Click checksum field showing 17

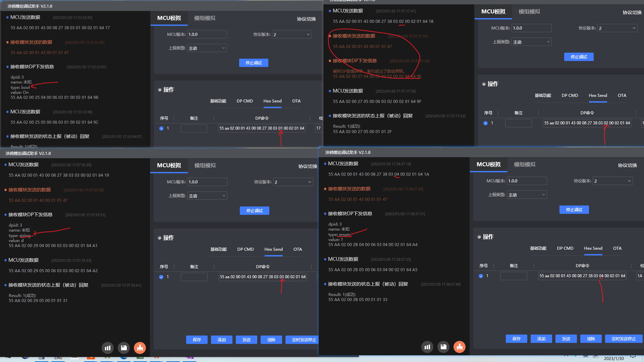click(x=319, y=128)
